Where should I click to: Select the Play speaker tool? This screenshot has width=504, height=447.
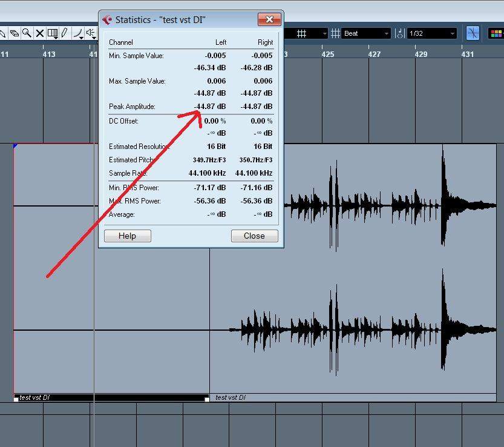point(91,33)
